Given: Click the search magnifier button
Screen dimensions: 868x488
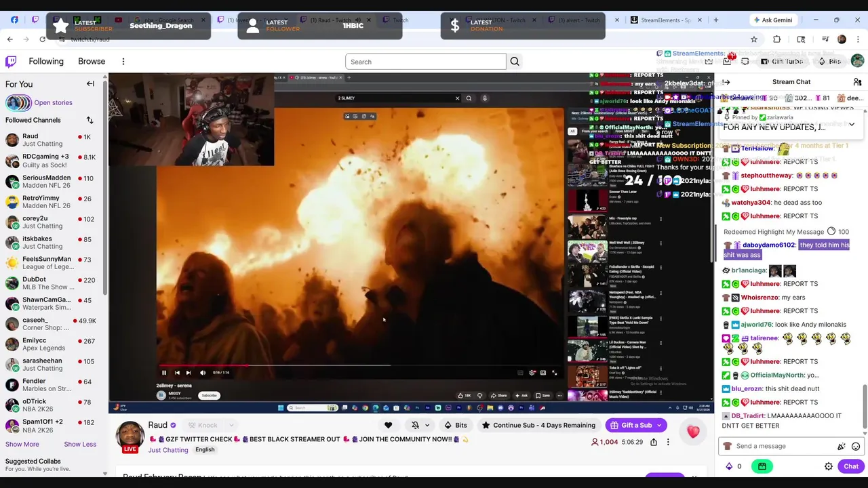Looking at the screenshot, I should pos(515,62).
